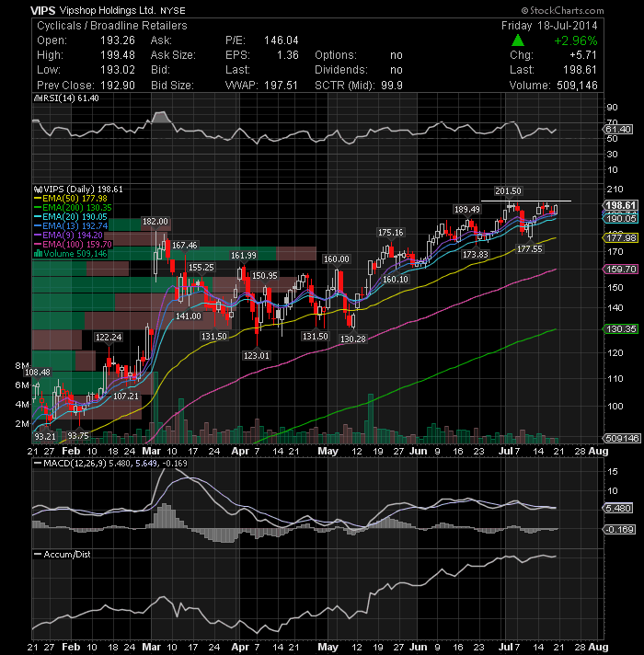Viewport: 644px width, 655px height.
Task: Click the VIPS ticker symbol in header
Action: pos(43,10)
